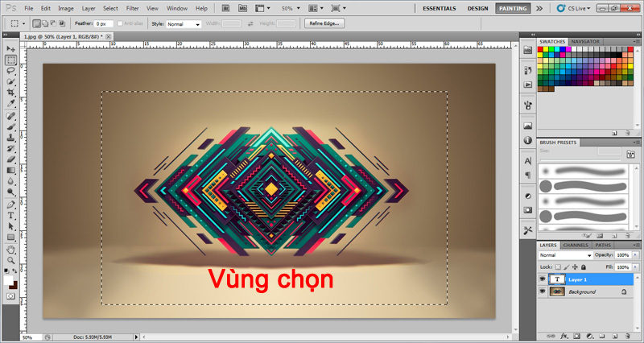
Task: Swap foreground and background colors
Action: (14, 271)
